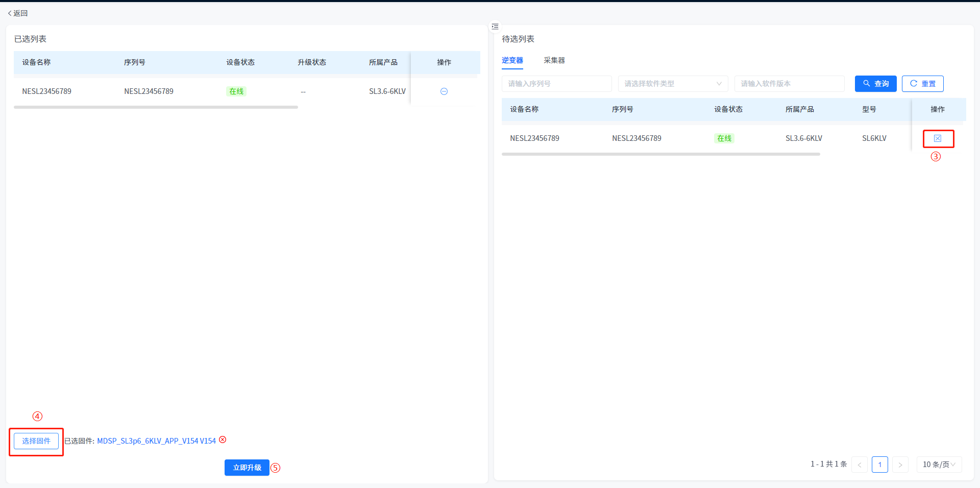980x488 pixels.
Task: Open the software type dropdown
Action: (x=672, y=84)
